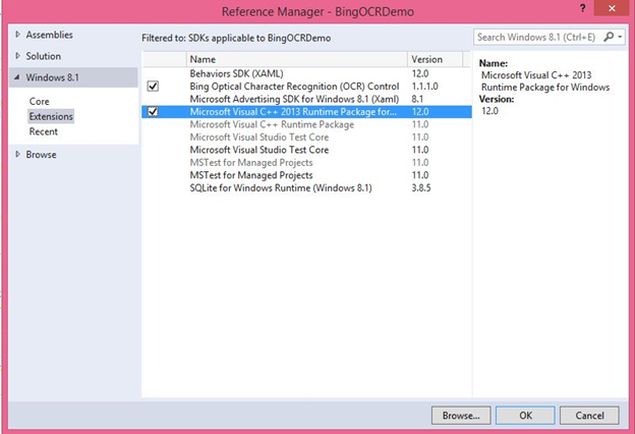Screen dimensions: 635x434
Task: Confirm with the OK button
Action: point(526,415)
